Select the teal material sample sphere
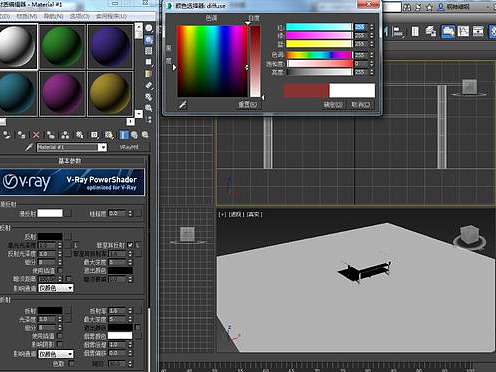Screen dimensions: 496x372 pyautogui.click(x=17, y=94)
